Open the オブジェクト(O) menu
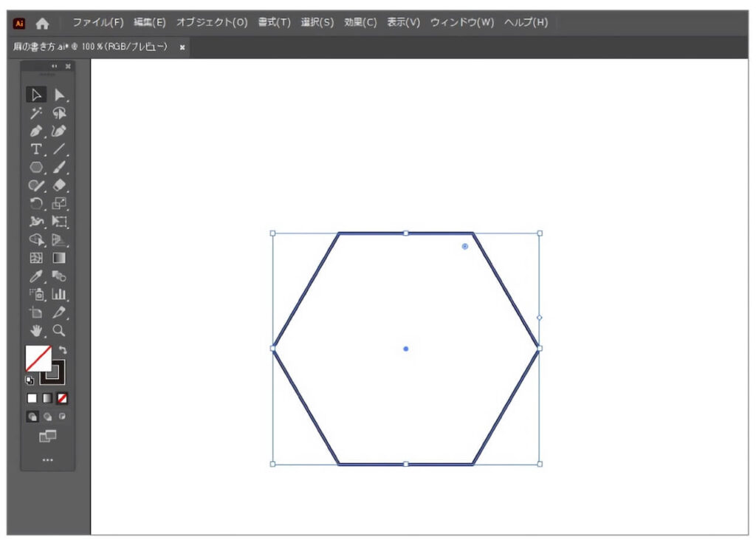 [x=212, y=22]
